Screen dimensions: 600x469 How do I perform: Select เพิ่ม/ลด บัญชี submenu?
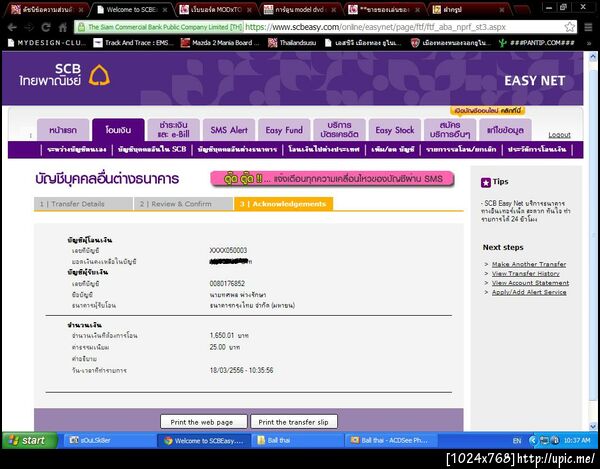(x=393, y=150)
